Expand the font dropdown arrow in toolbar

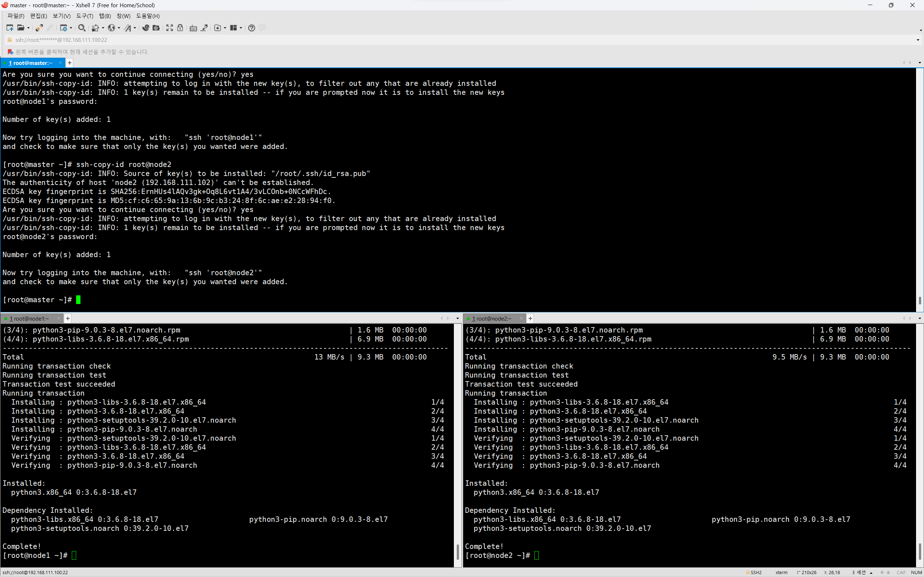click(x=135, y=28)
